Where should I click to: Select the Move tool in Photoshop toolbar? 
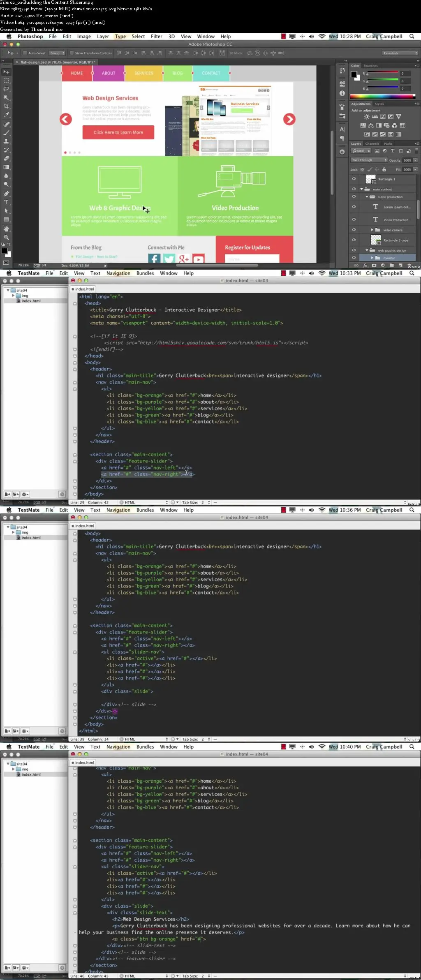tap(6, 72)
